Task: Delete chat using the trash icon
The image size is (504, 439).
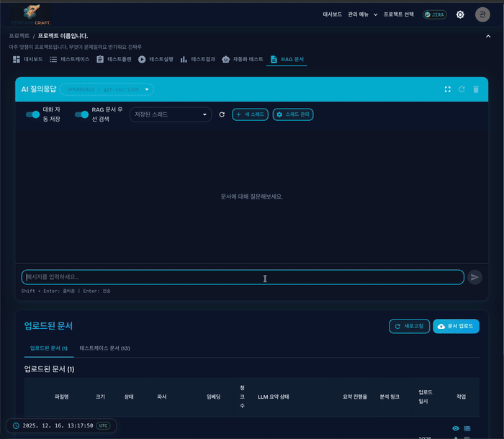Action: (475, 89)
